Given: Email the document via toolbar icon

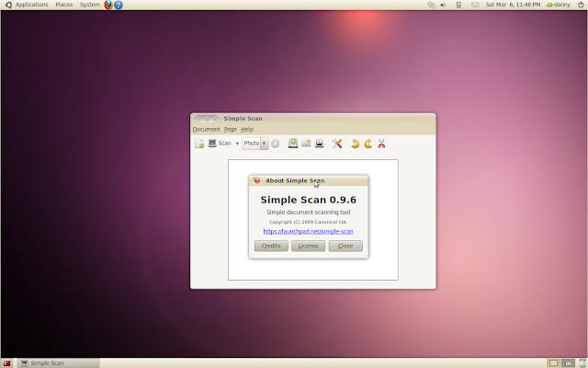Looking at the screenshot, I should [306, 144].
